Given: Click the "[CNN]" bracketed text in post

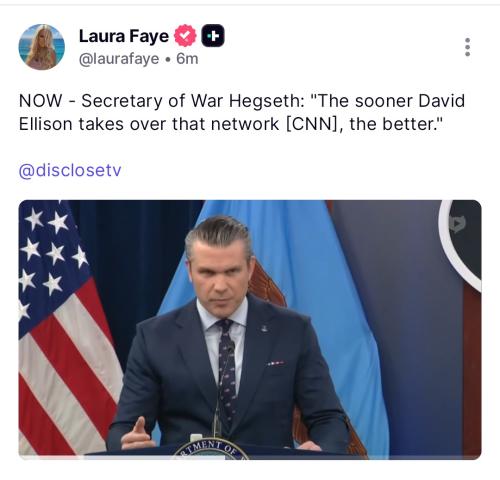Looking at the screenshot, I should (312, 124).
